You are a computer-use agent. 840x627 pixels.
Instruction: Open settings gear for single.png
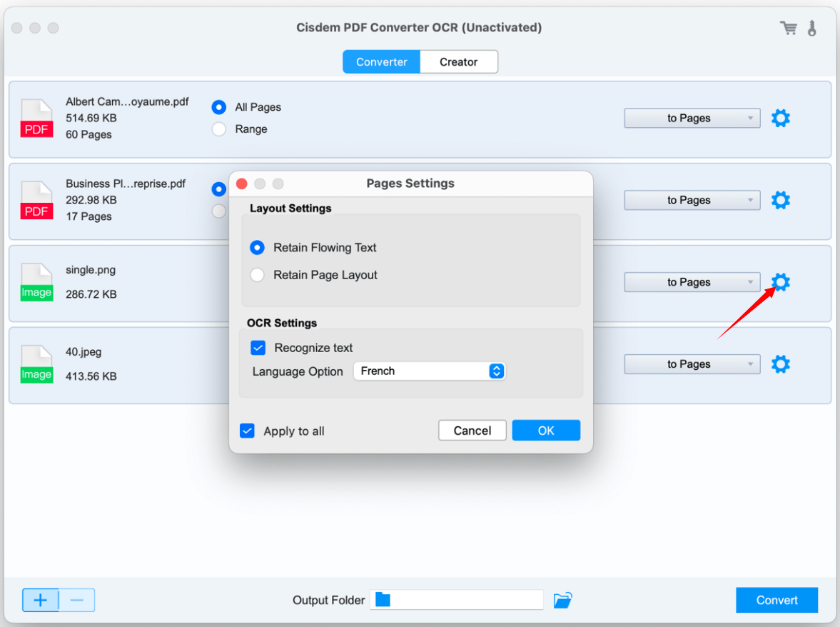[x=781, y=282]
